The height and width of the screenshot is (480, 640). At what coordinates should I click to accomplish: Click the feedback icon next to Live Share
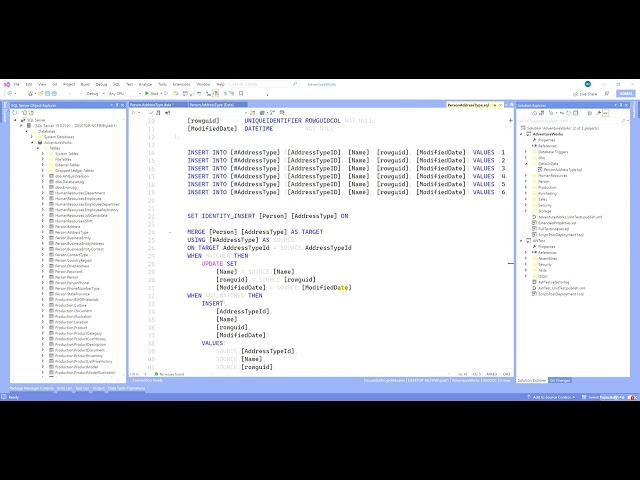pyautogui.click(x=607, y=93)
